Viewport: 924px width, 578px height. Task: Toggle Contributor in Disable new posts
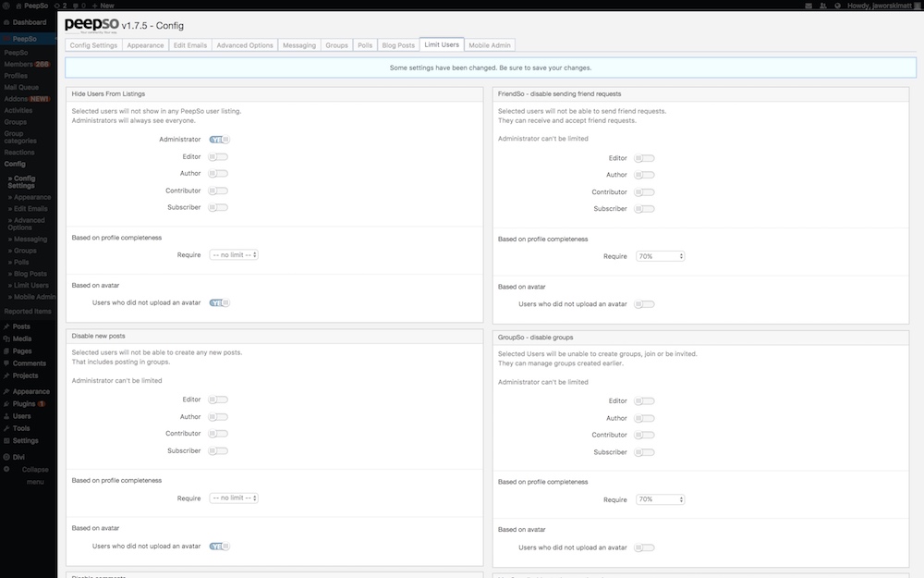coord(218,434)
